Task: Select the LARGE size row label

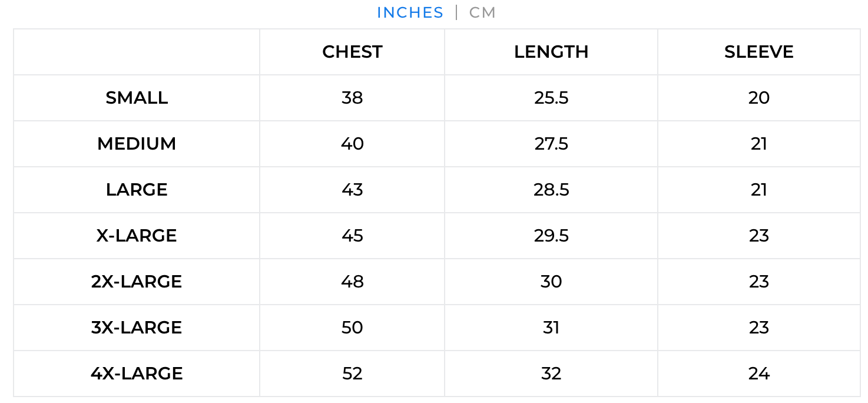Action: [137, 190]
